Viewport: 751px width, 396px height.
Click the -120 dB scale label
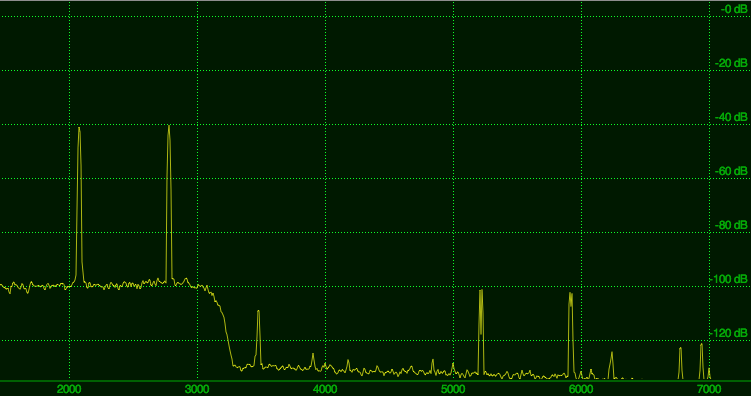pyautogui.click(x=729, y=333)
